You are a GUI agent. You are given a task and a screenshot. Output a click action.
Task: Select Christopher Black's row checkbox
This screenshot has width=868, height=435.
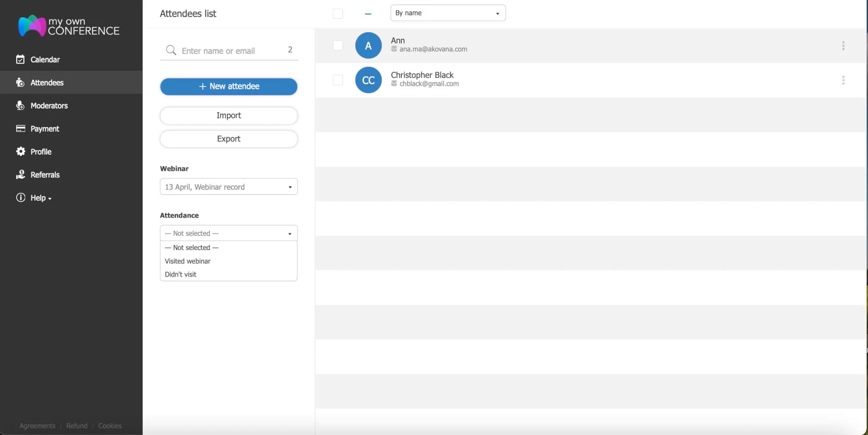(338, 80)
